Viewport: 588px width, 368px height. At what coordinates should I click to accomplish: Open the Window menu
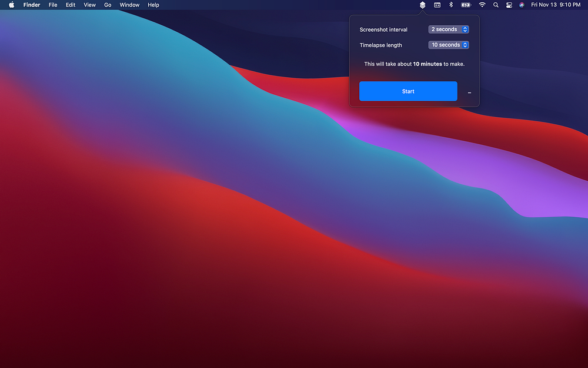point(129,5)
